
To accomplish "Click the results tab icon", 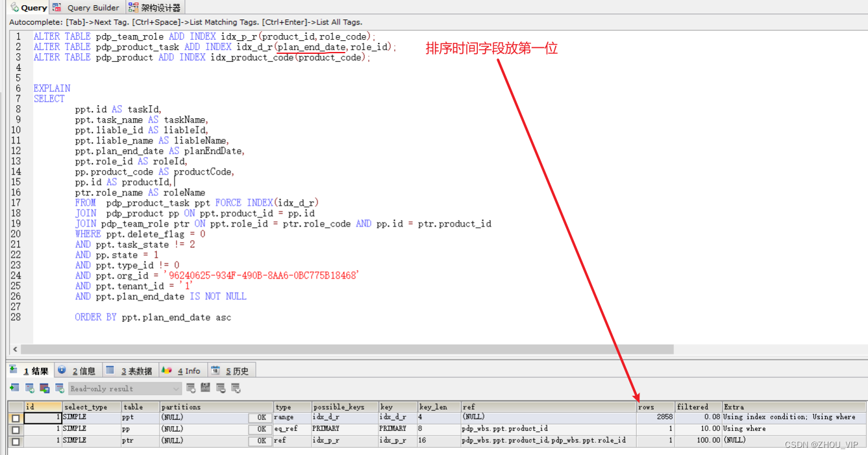I will coord(14,370).
